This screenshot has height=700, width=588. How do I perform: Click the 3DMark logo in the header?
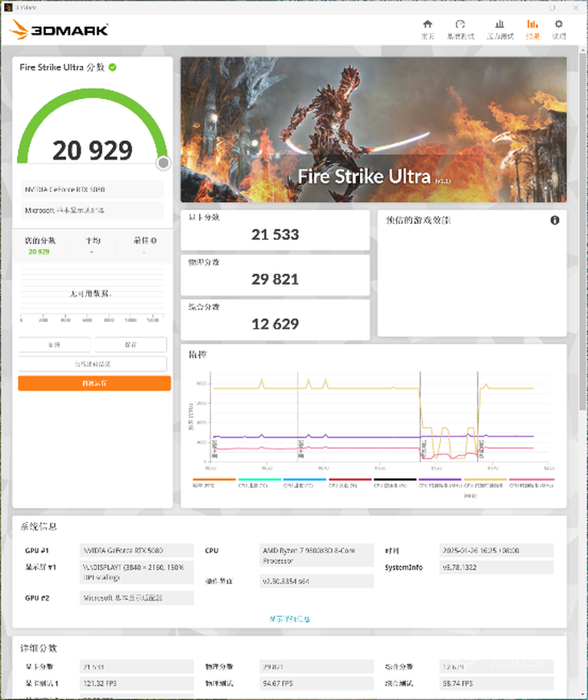[x=59, y=30]
